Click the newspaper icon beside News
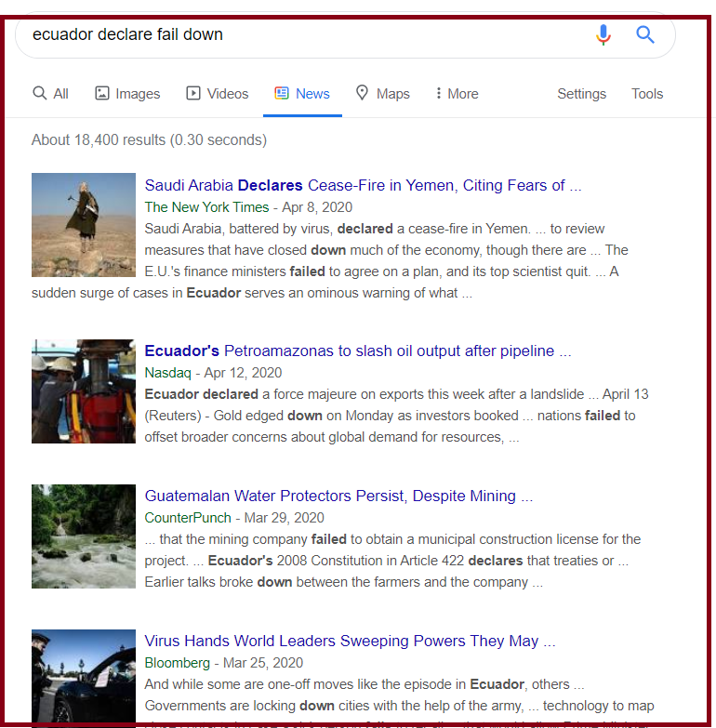The height and width of the screenshot is (728, 716). (282, 93)
